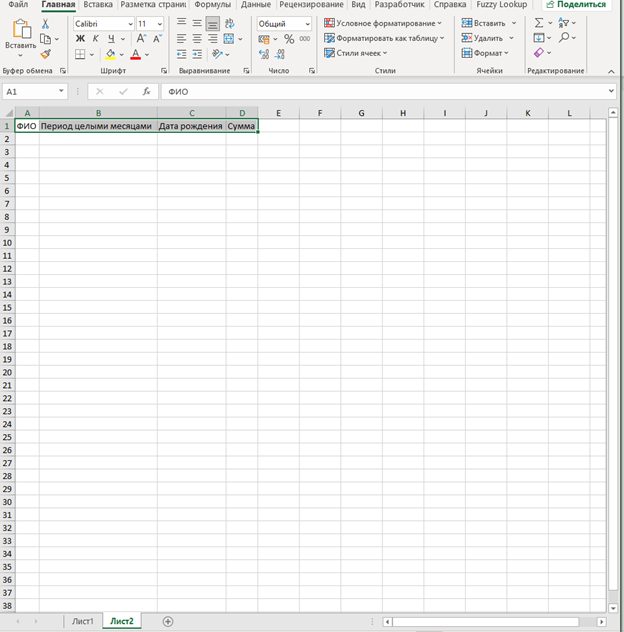Click the AutoSum sigma icon
Screen dimensions: 624x632
pyautogui.click(x=539, y=23)
